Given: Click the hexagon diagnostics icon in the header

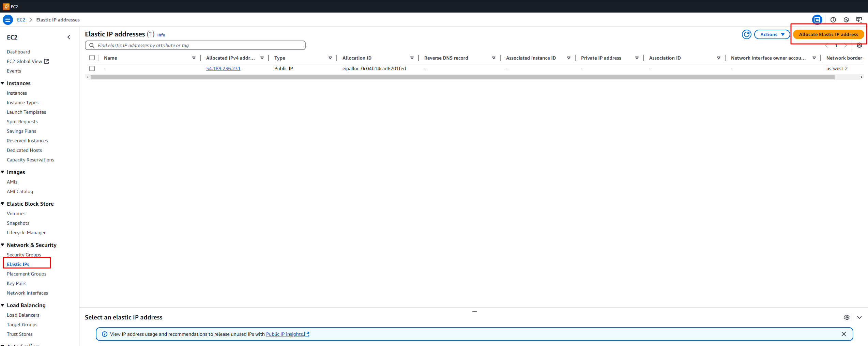Looking at the screenshot, I should [846, 20].
